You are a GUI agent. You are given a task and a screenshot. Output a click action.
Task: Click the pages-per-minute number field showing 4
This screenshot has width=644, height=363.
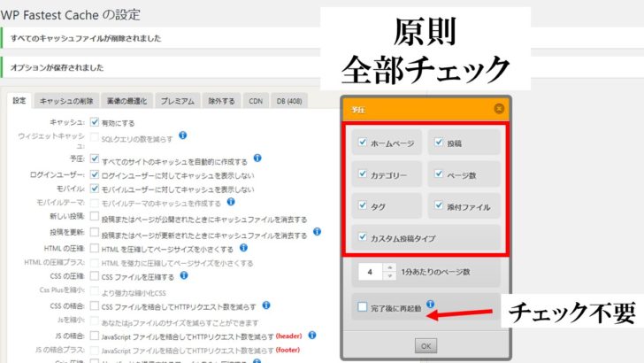[371, 272]
